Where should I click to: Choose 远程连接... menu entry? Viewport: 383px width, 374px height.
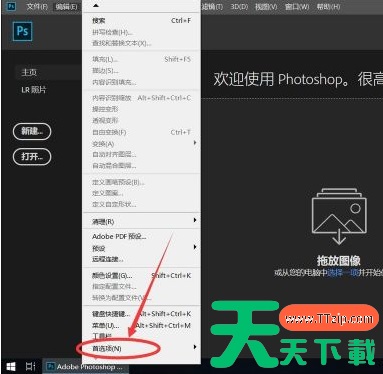coord(141,259)
